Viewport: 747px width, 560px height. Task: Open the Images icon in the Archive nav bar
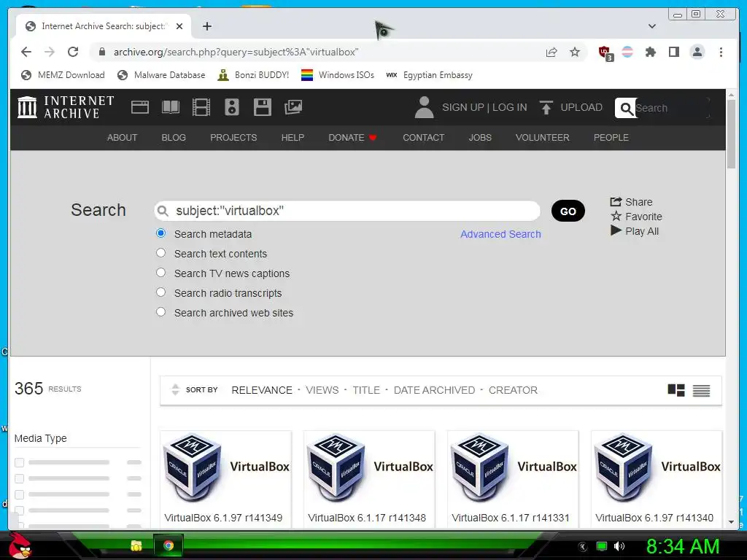pyautogui.click(x=293, y=107)
